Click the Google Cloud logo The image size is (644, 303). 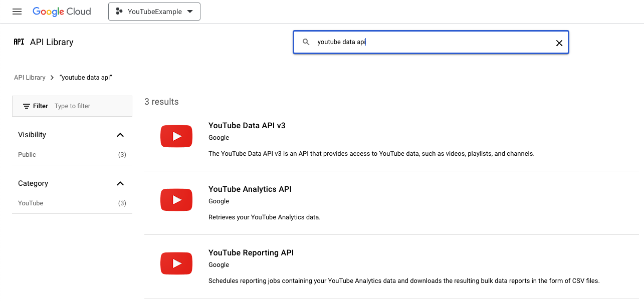tap(62, 12)
